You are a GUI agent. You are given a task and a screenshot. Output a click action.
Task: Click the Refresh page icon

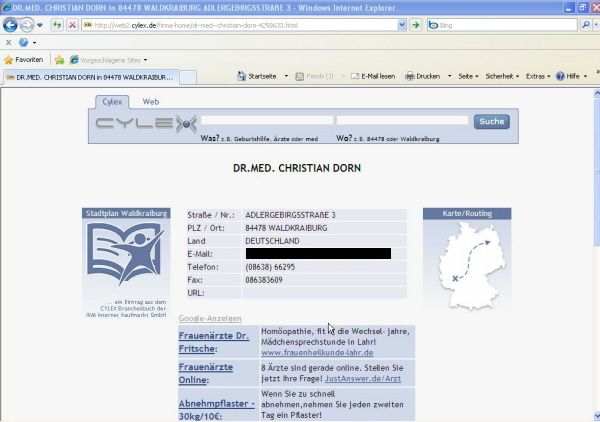(x=57, y=25)
